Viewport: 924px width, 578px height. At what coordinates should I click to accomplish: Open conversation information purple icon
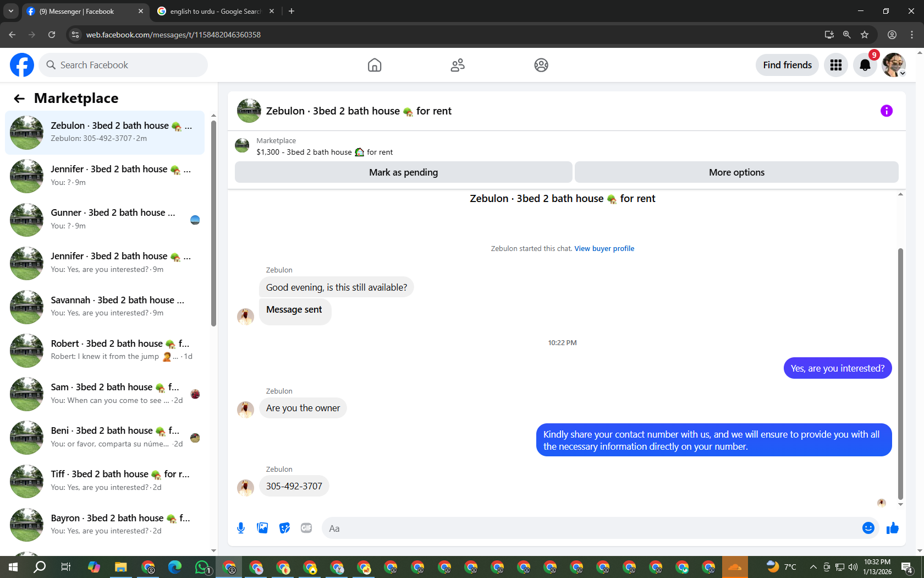(887, 111)
